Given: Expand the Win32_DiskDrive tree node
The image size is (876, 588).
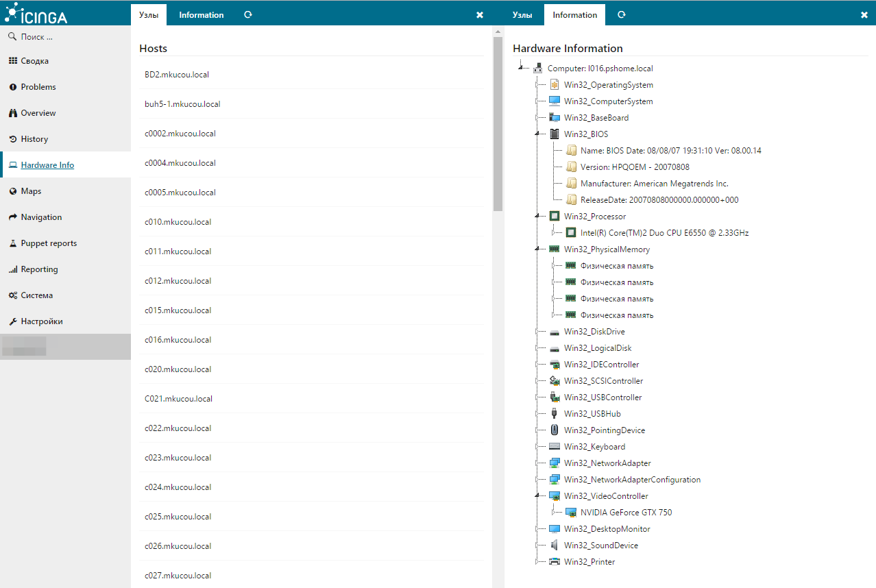Looking at the screenshot, I should tap(538, 332).
